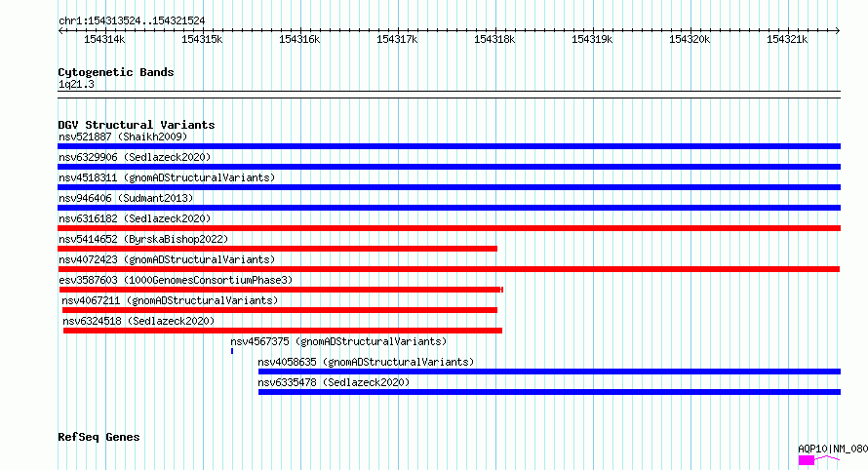The height and width of the screenshot is (470, 868).
Task: Click the 154318k ruler label
Action: (494, 39)
